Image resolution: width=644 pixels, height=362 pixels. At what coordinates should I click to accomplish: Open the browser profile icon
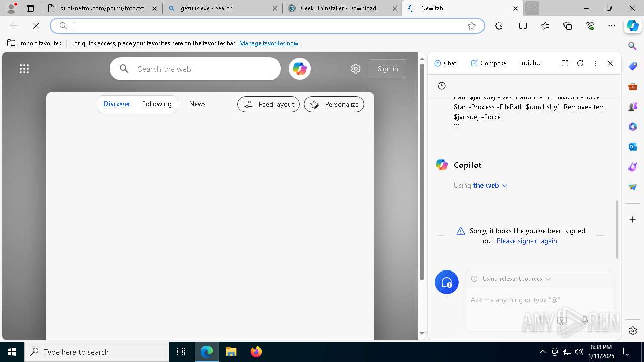click(x=11, y=8)
